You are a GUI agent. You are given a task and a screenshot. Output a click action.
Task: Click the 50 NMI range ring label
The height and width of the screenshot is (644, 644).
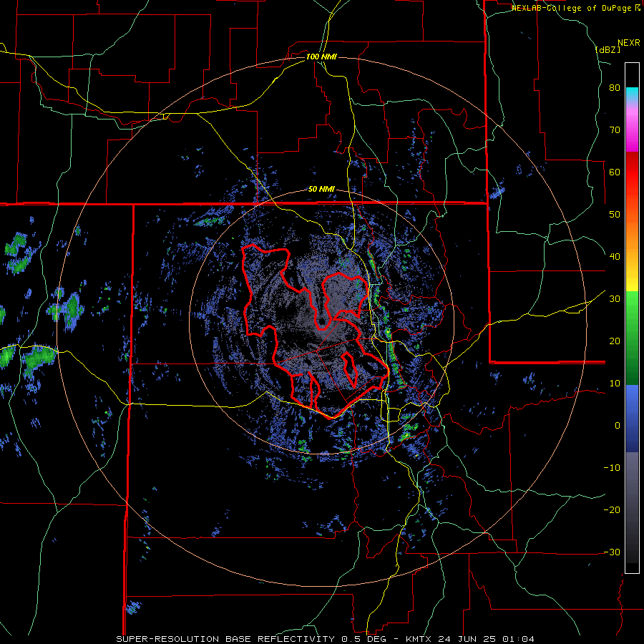click(321, 190)
